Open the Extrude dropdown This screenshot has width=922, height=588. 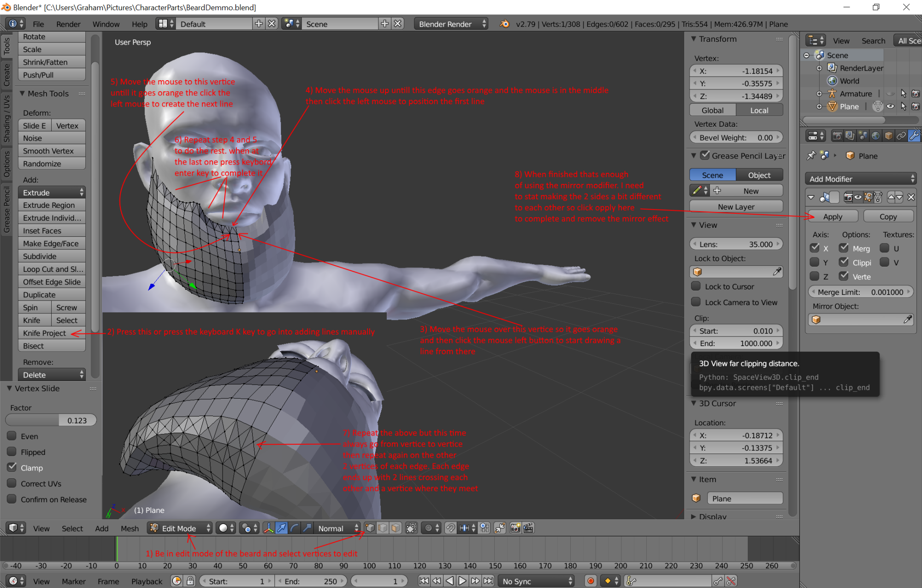[52, 192]
